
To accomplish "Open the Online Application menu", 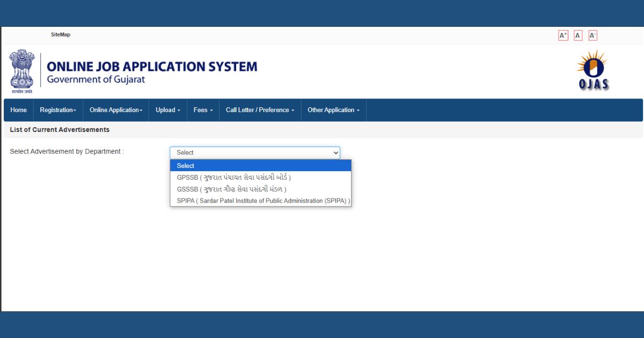I will [116, 110].
